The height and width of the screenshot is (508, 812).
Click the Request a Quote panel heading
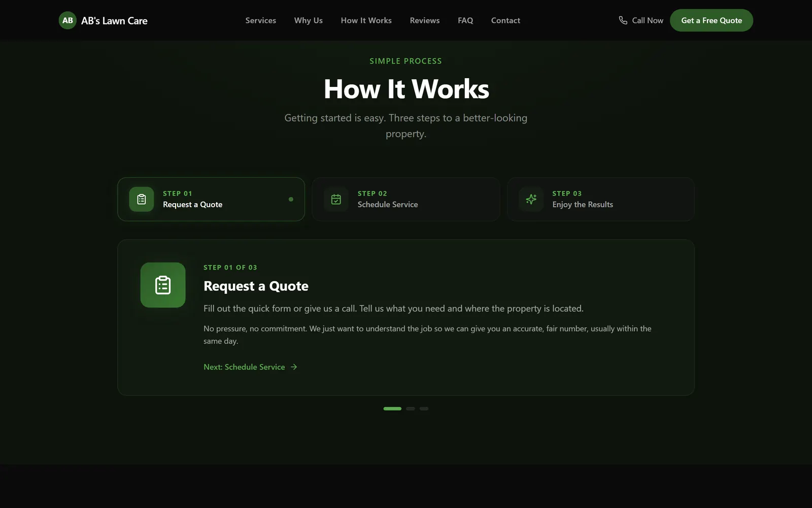coord(256,286)
